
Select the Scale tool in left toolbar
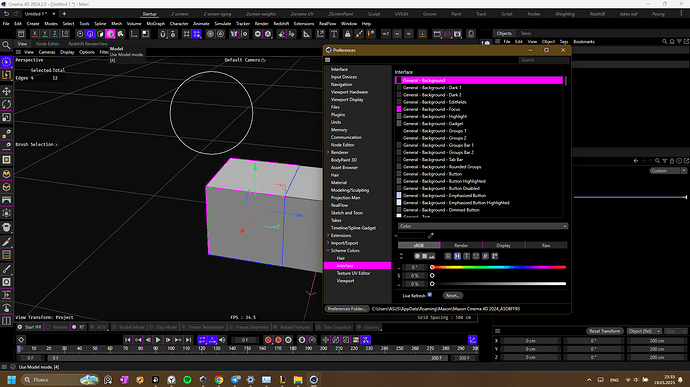pos(7,118)
